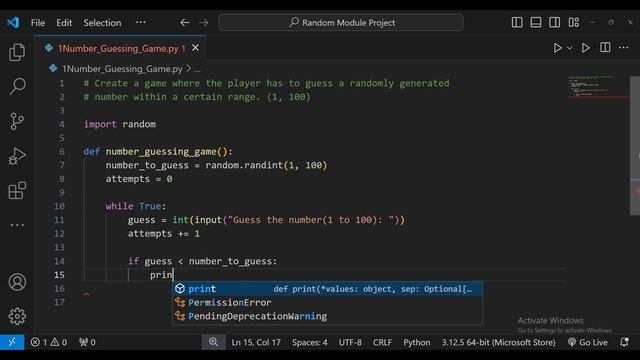Open the Selection menu
640x360 pixels.
102,23
